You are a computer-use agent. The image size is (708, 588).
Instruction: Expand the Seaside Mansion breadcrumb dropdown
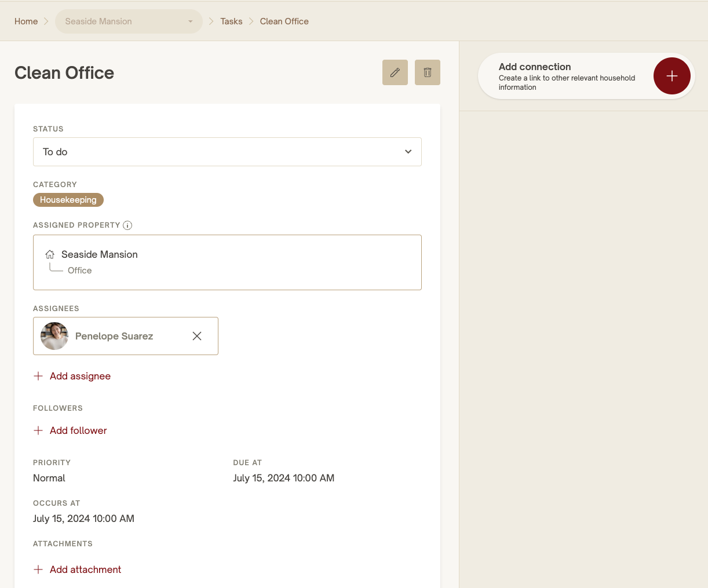(129, 21)
